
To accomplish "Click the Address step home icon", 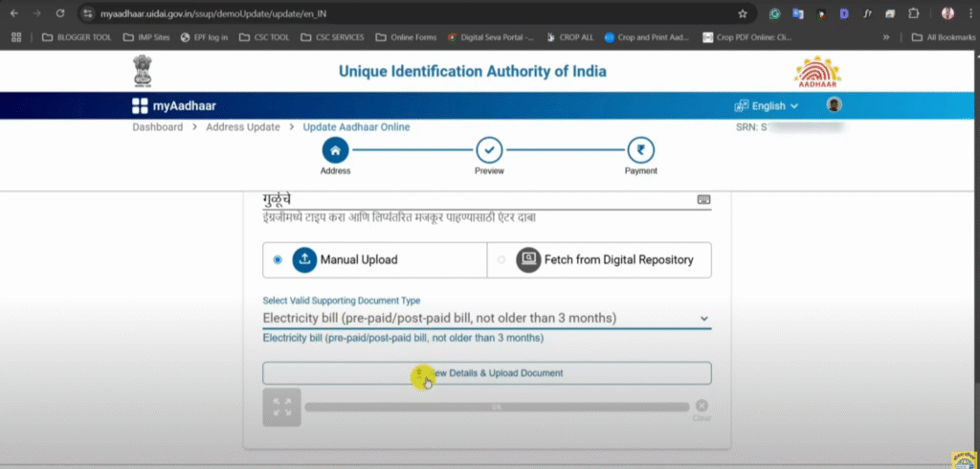I will point(335,150).
